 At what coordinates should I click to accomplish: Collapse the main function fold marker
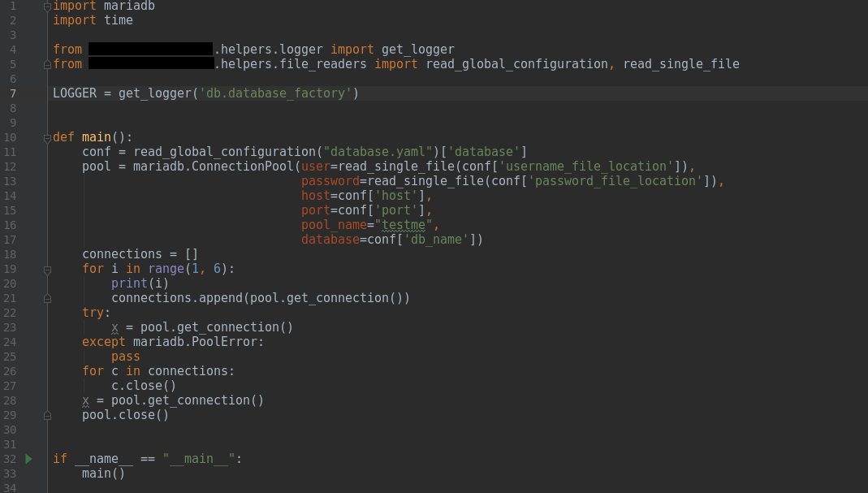point(47,137)
